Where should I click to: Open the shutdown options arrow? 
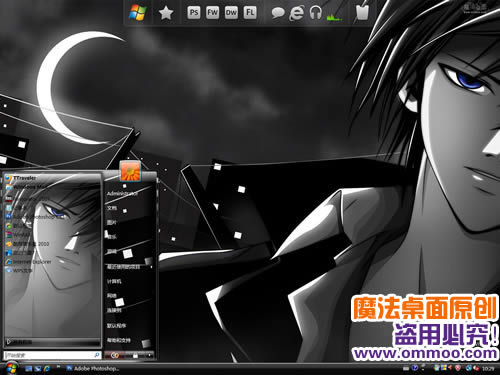pos(149,356)
